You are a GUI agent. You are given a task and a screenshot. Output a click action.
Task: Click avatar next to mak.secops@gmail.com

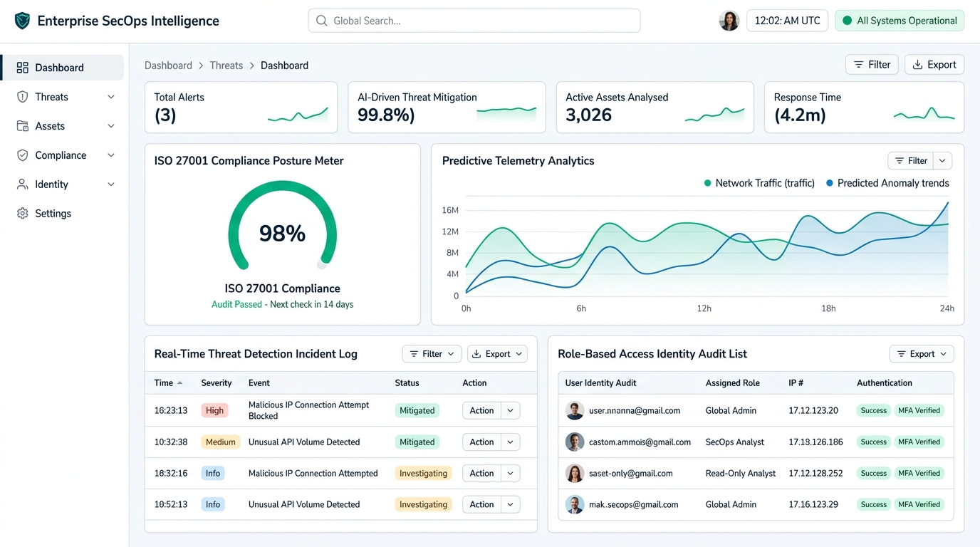[575, 504]
